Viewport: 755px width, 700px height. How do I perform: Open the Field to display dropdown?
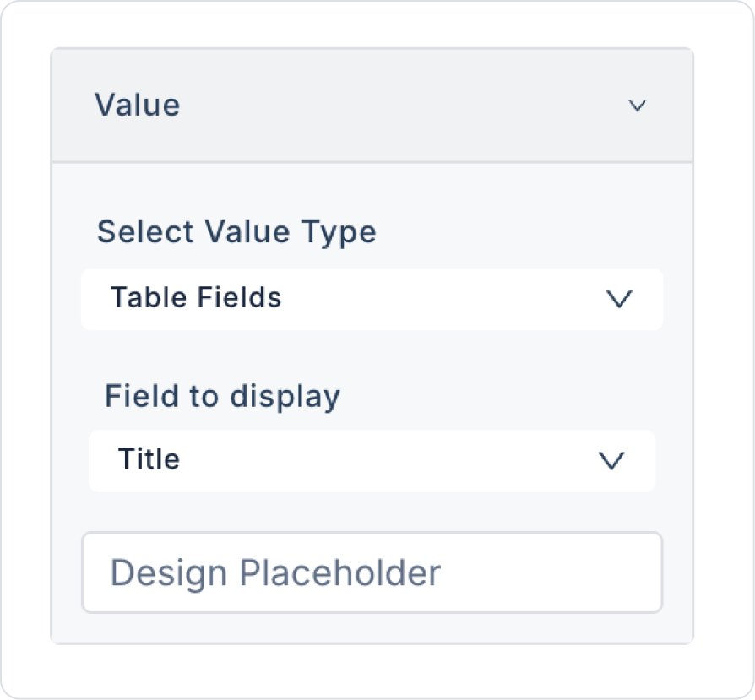click(372, 460)
